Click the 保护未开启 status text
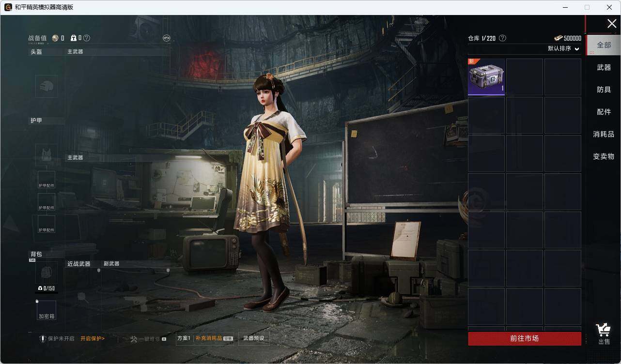The width and height of the screenshot is (621, 364). pyautogui.click(x=61, y=338)
